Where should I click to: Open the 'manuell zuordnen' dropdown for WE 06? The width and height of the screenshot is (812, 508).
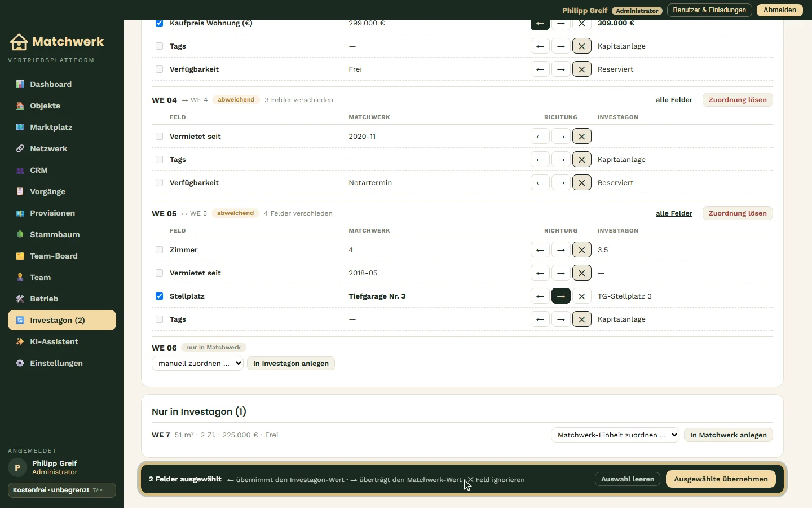click(x=197, y=364)
